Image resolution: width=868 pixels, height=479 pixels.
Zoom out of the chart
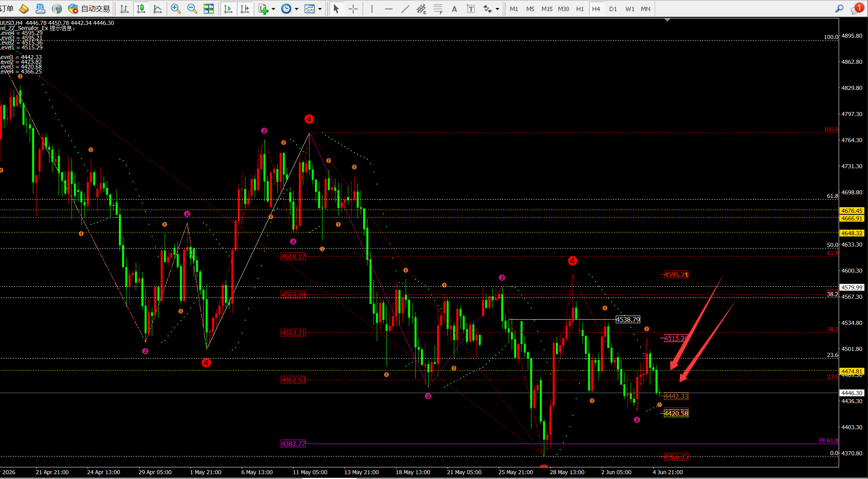(x=192, y=8)
